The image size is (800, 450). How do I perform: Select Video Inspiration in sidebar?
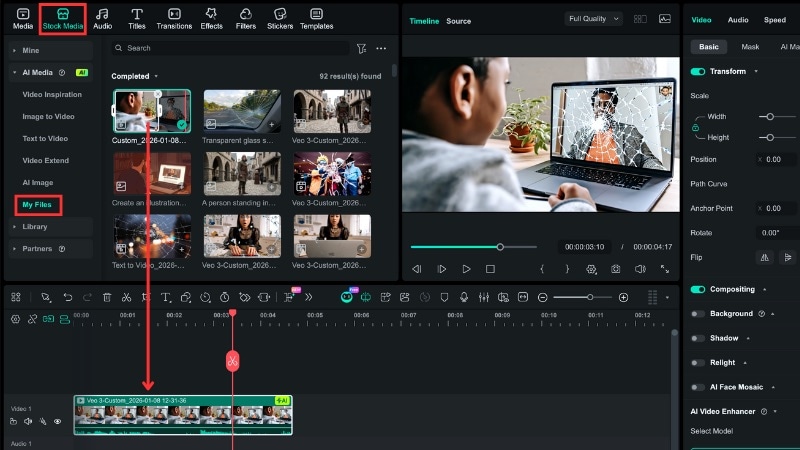[52, 94]
